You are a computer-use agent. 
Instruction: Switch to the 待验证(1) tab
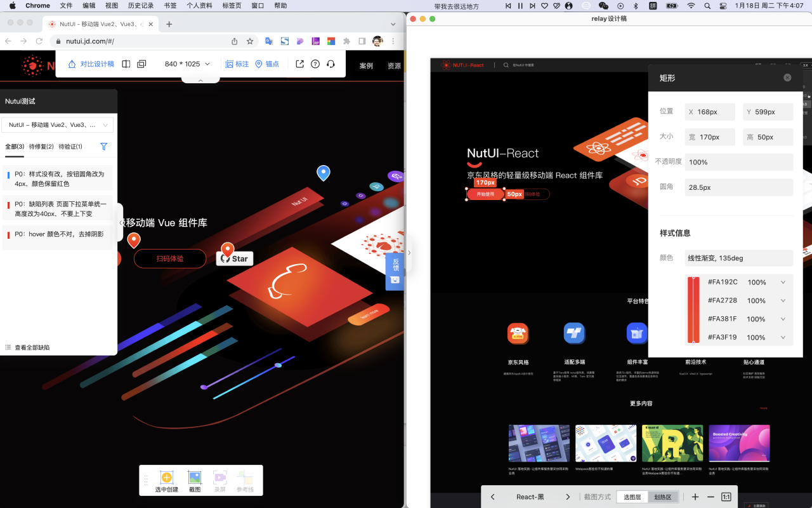tap(70, 147)
